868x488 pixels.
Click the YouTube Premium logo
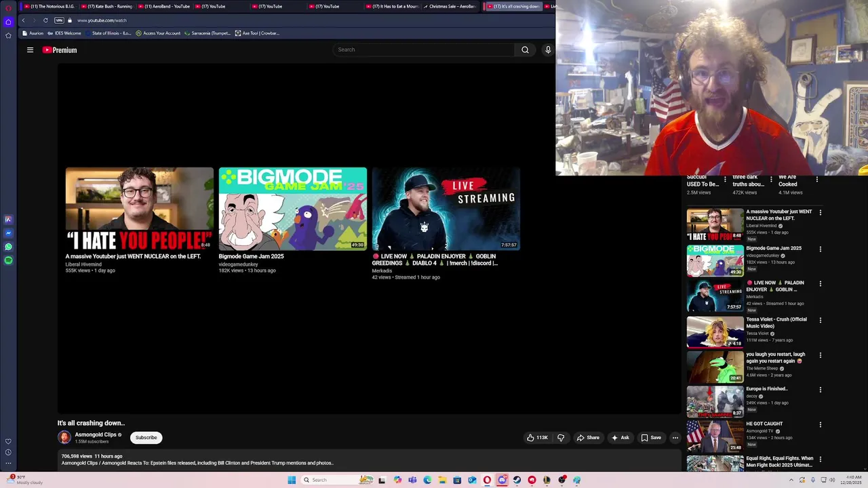[60, 50]
